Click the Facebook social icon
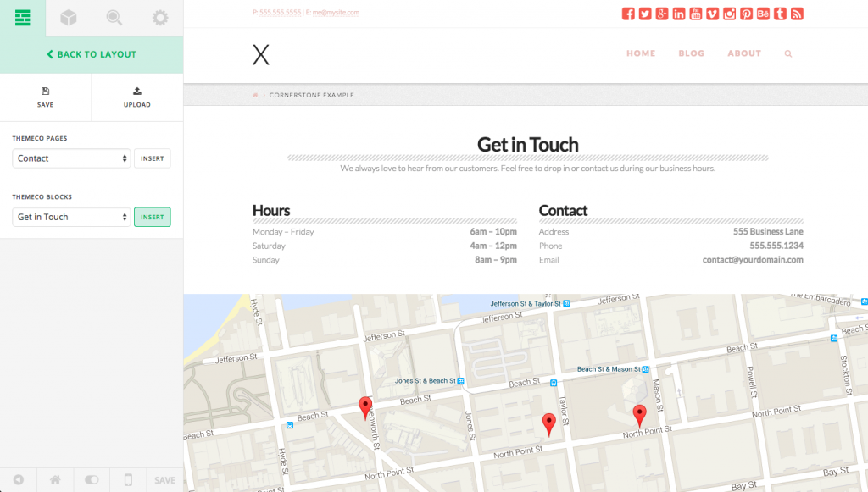This screenshot has height=492, width=868. (x=628, y=14)
